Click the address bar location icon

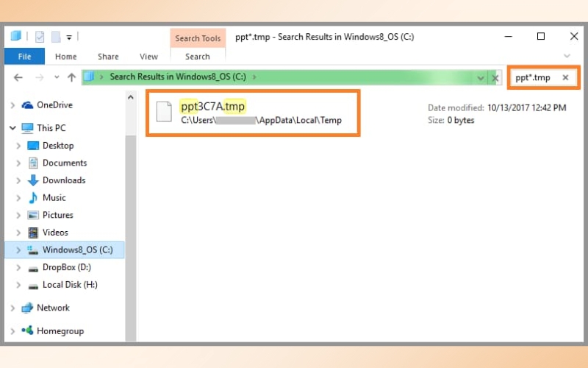(x=89, y=77)
